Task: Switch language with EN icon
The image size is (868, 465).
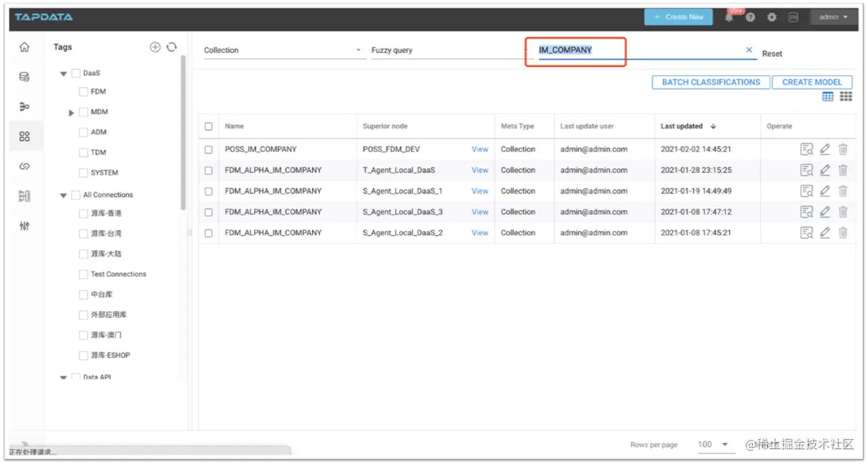Action: (793, 18)
